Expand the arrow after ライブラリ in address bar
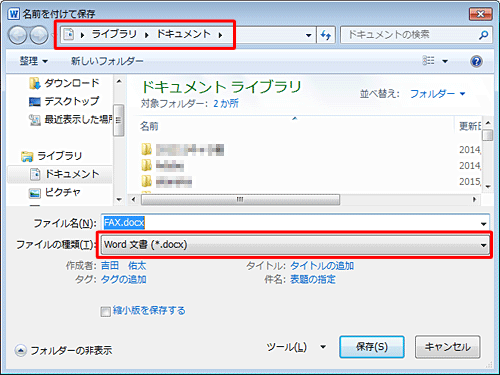 point(147,35)
